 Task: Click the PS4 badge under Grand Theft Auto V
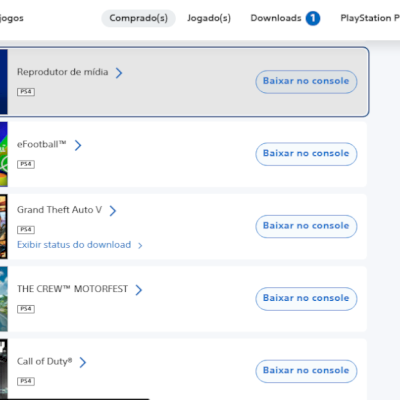click(x=26, y=230)
